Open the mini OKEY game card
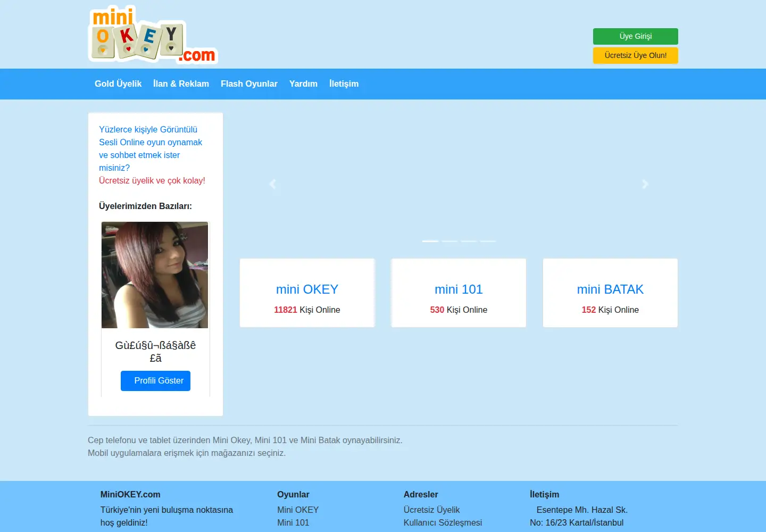766x532 pixels. click(x=307, y=293)
